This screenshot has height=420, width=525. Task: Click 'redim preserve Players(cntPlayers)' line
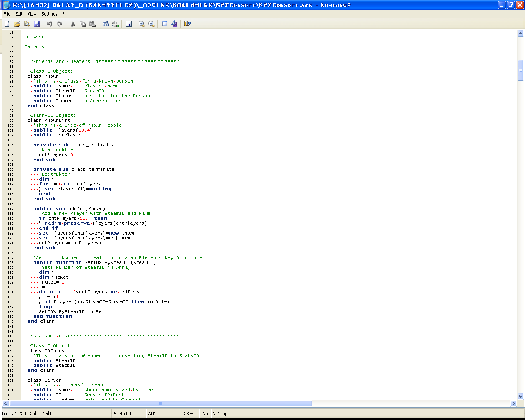(x=96, y=223)
